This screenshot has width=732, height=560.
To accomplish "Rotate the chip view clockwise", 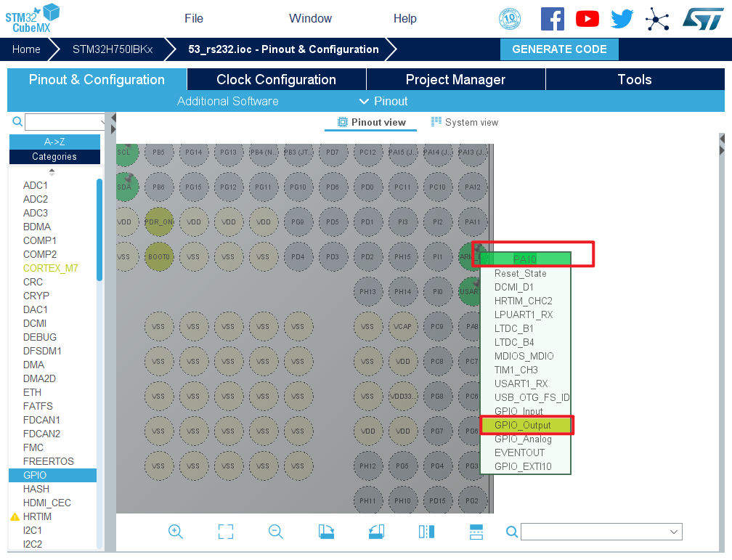I will coord(326,532).
